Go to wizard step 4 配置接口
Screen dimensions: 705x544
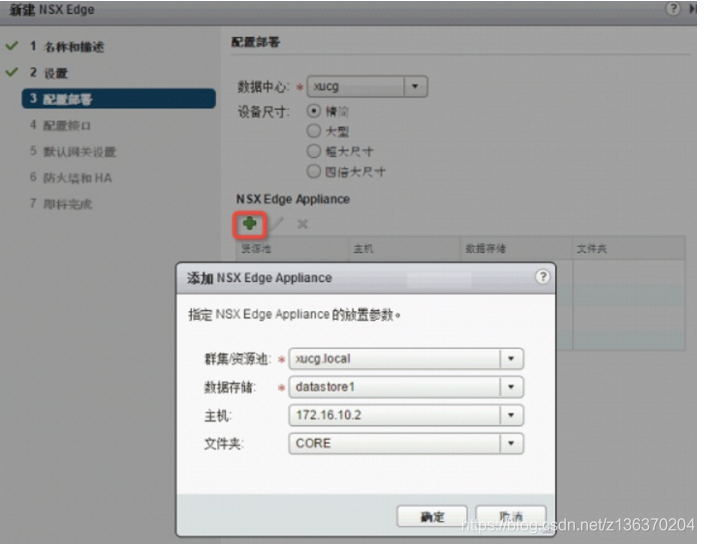click(x=60, y=125)
